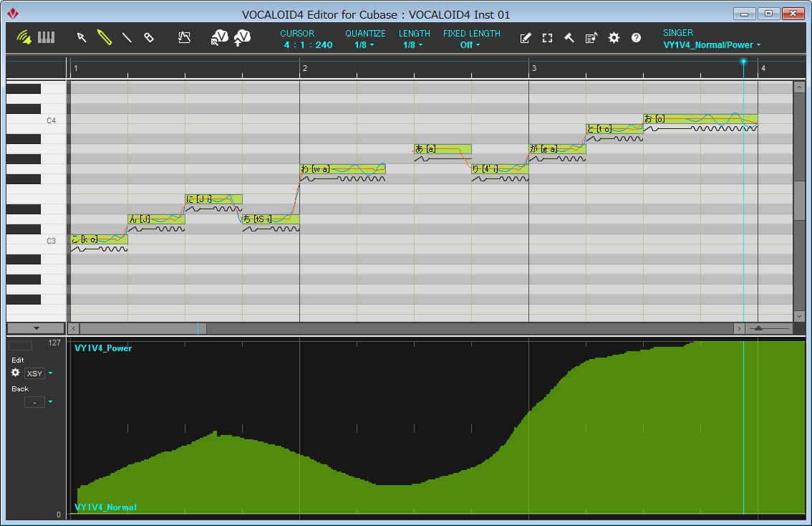Open the SINGER VY1V4_Normal/Power dropdown
The width and height of the screenshot is (812, 526).
712,45
